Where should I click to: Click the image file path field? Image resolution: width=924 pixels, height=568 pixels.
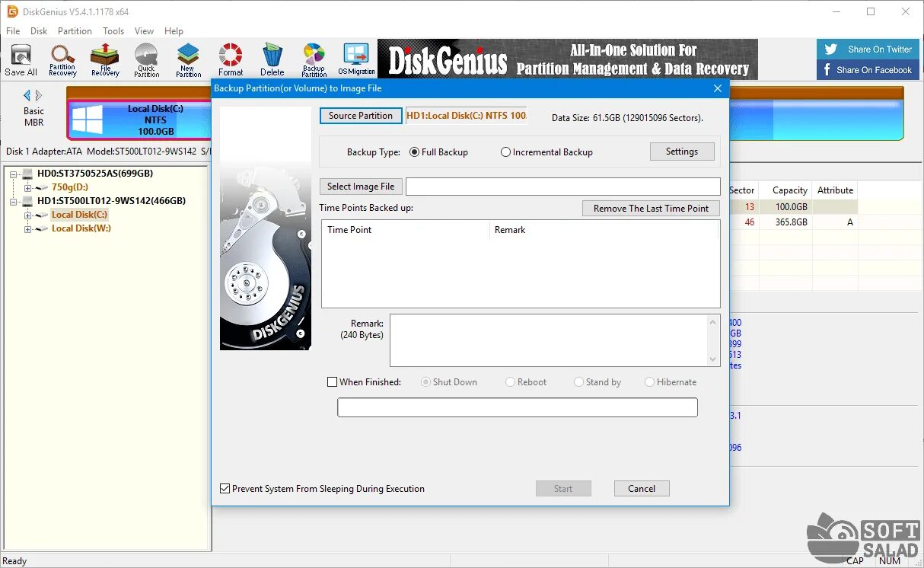(563, 187)
